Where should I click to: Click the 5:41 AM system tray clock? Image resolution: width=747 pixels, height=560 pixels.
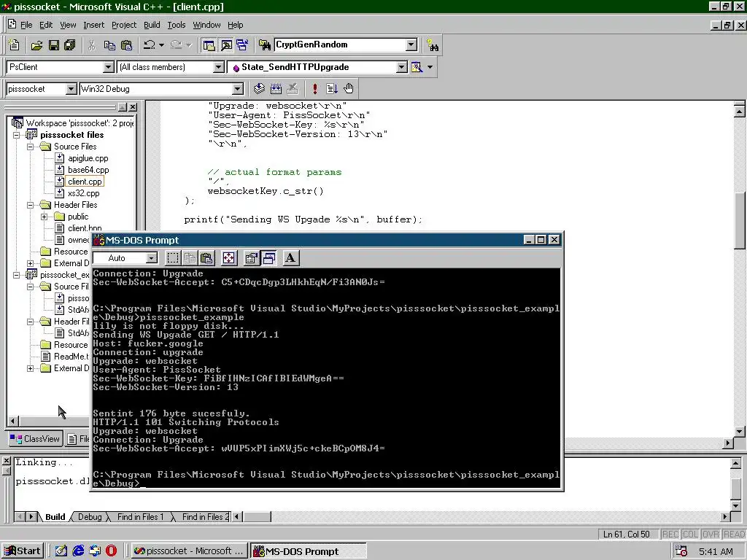tap(716, 551)
